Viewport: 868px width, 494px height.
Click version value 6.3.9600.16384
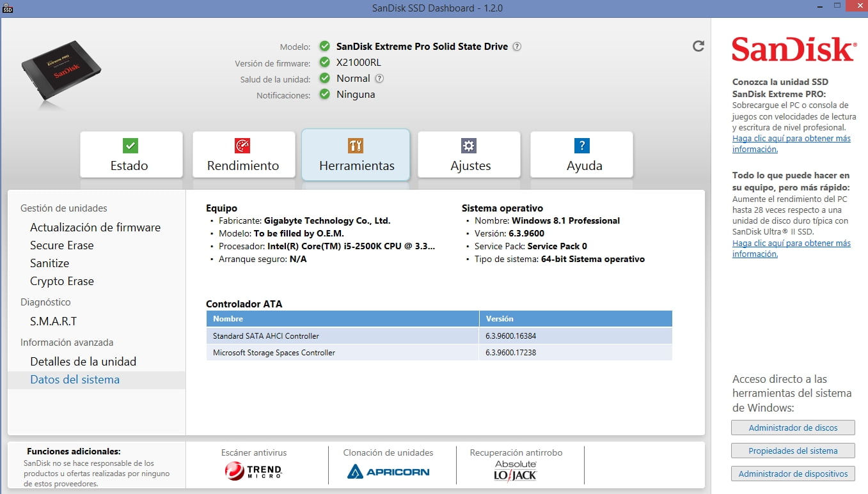click(511, 336)
